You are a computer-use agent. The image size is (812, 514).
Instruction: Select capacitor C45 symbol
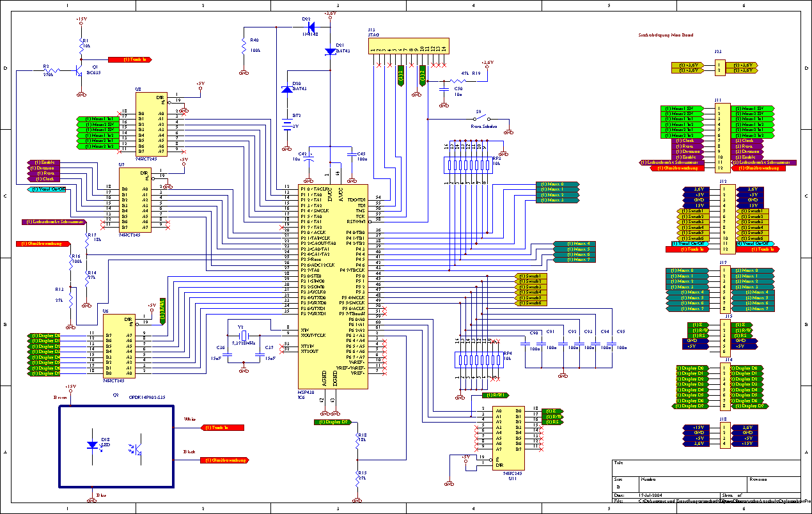click(x=351, y=154)
